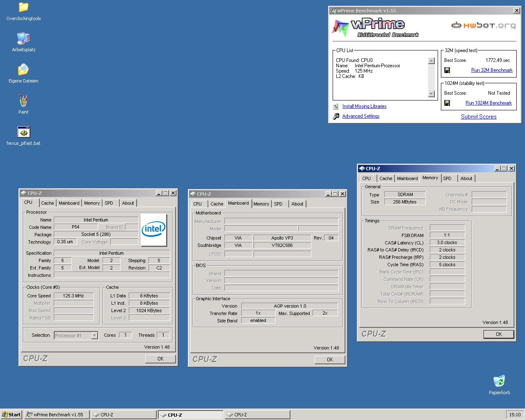Image resolution: width=525 pixels, height=420 pixels.
Task: Click Submit Scores link
Action: pos(479,116)
